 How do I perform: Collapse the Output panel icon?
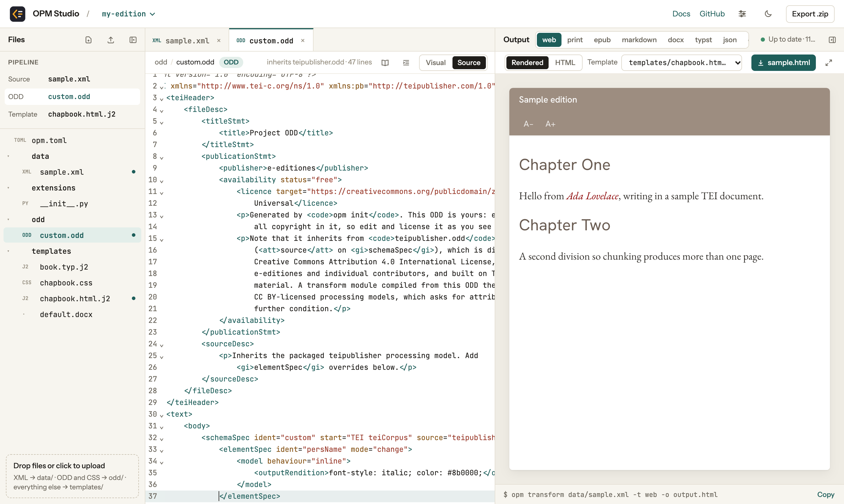(832, 40)
